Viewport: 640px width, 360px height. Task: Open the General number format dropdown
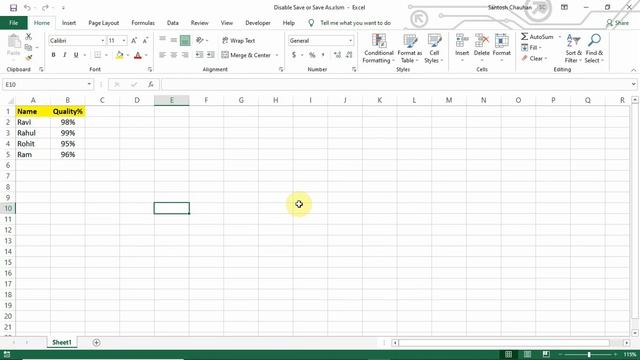(x=350, y=40)
